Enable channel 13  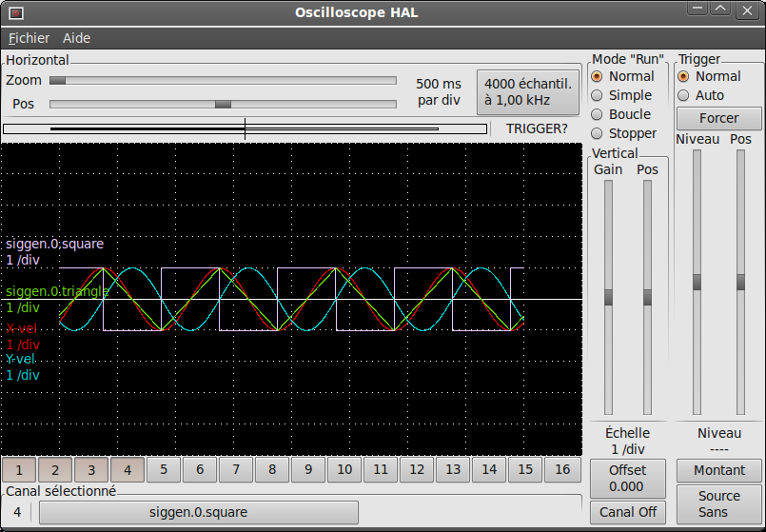point(453,470)
